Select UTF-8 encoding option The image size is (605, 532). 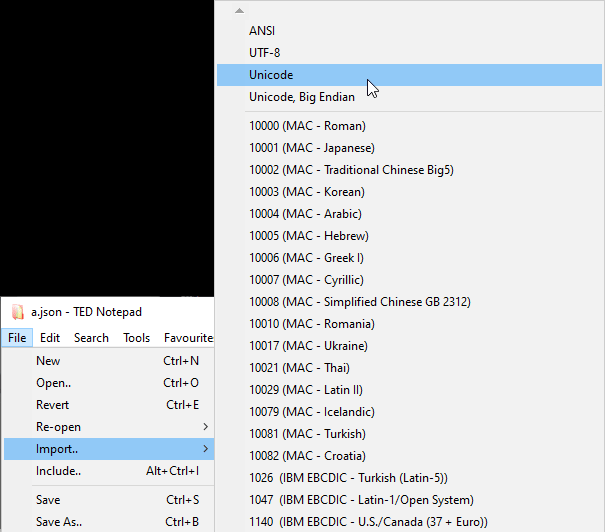click(264, 53)
